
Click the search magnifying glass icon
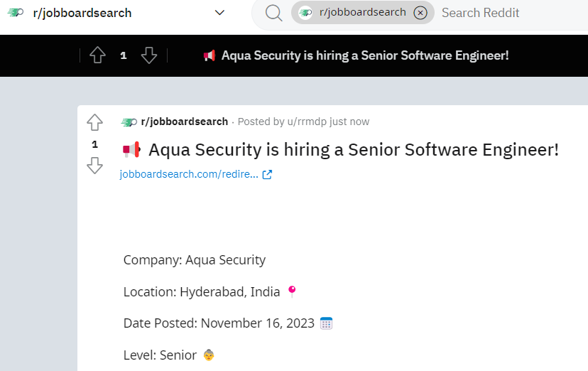(x=273, y=13)
